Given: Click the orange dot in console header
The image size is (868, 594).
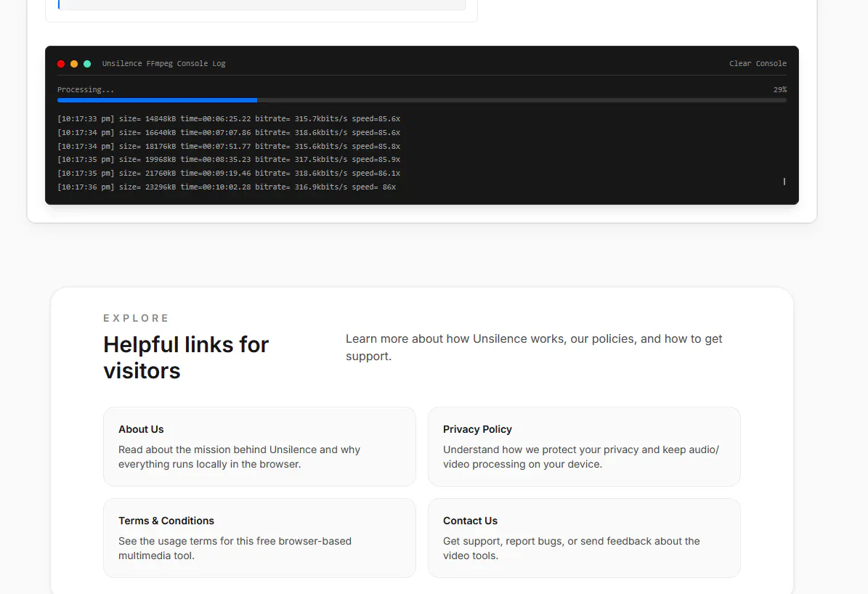Looking at the screenshot, I should point(74,64).
